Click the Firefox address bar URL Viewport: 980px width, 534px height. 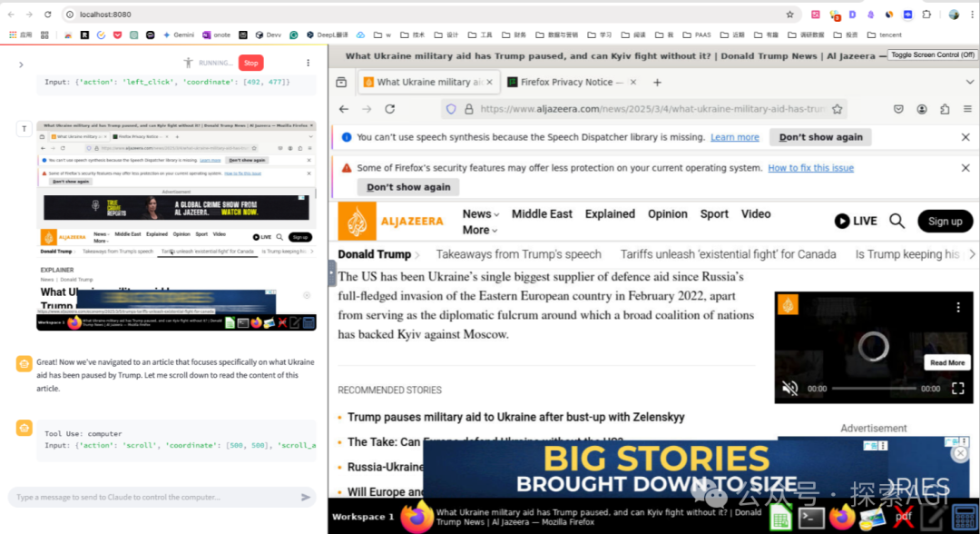[652, 109]
